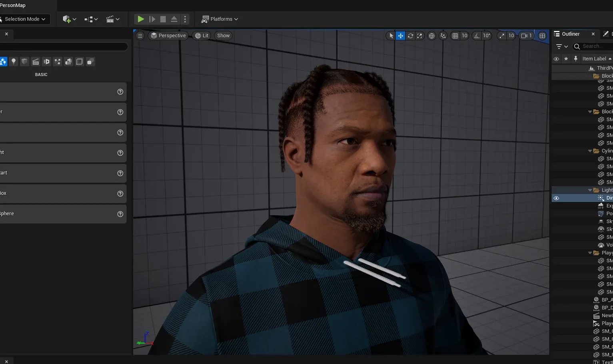This screenshot has width=613, height=364.
Task: Open the Place Actors Lights category icon
Action: (x=13, y=61)
